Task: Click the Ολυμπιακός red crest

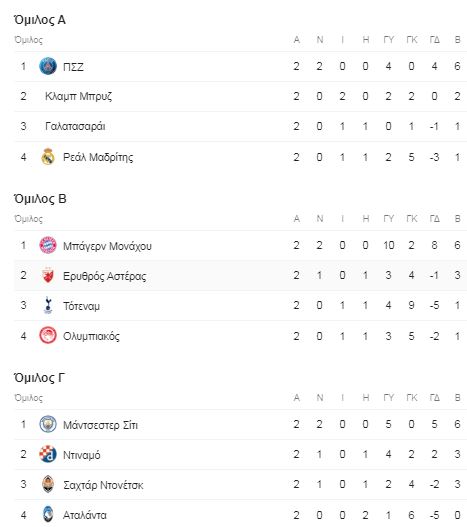Action: [48, 336]
